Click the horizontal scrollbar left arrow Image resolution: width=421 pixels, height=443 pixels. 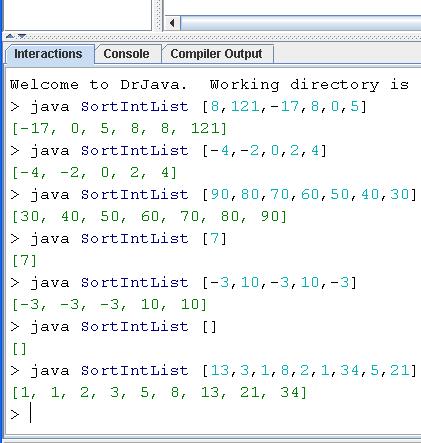tap(172, 23)
